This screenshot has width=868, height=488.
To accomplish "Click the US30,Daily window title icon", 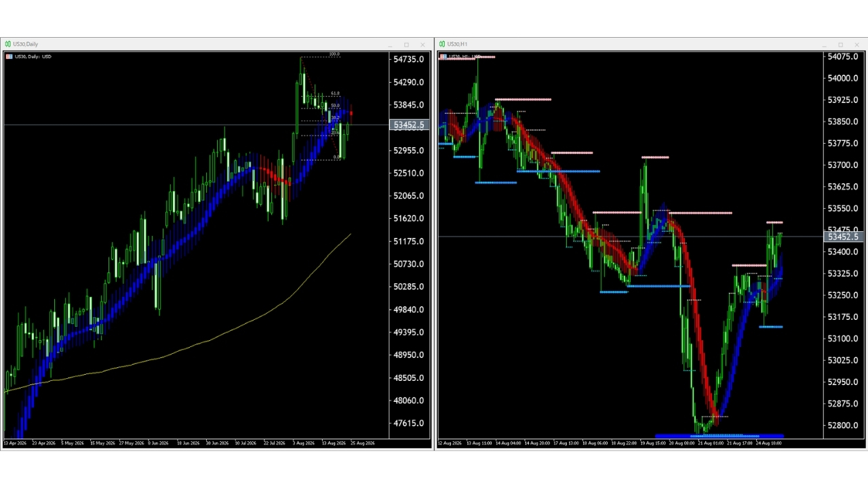I will pyautogui.click(x=8, y=44).
